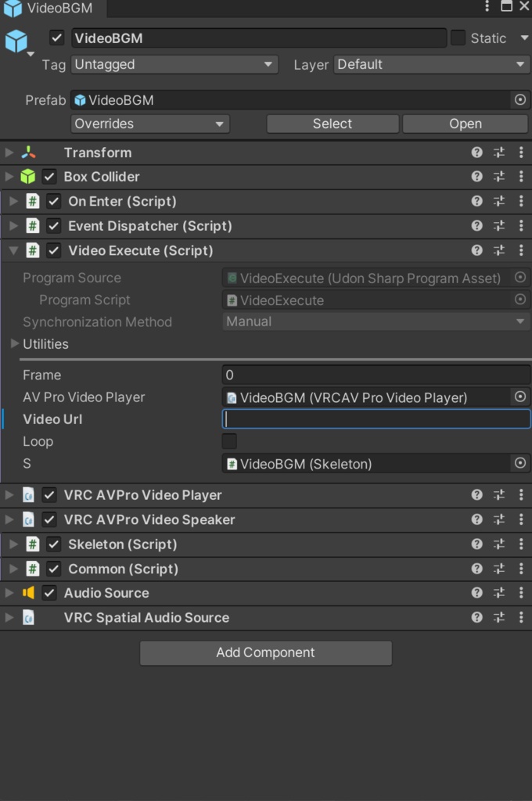Open Common script options menu
Viewport: 532px width, 801px height.
click(x=521, y=568)
